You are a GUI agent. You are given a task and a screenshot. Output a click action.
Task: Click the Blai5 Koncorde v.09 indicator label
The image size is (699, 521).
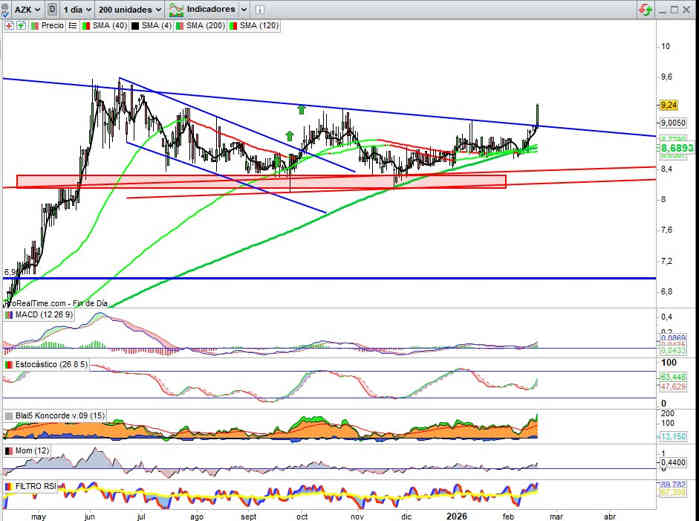click(x=54, y=415)
